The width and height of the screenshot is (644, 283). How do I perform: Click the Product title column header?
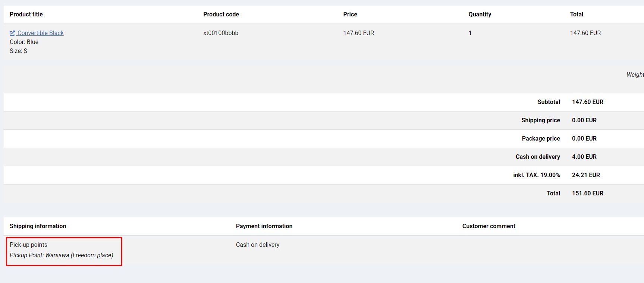(26, 15)
